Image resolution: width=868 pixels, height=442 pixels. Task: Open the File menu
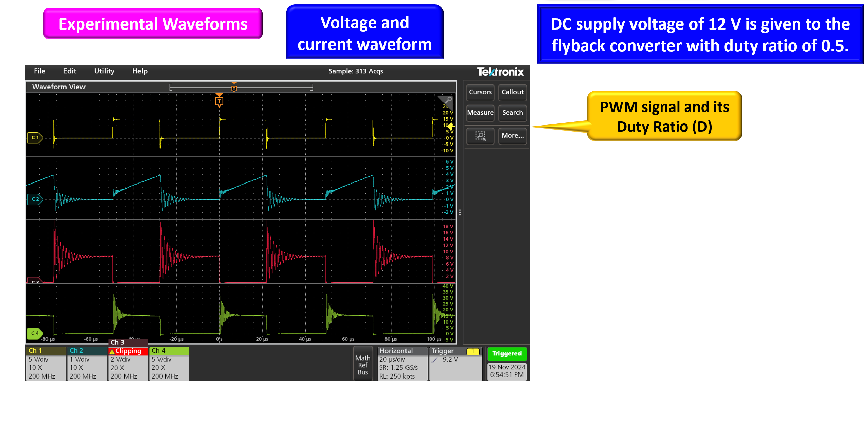pos(39,71)
